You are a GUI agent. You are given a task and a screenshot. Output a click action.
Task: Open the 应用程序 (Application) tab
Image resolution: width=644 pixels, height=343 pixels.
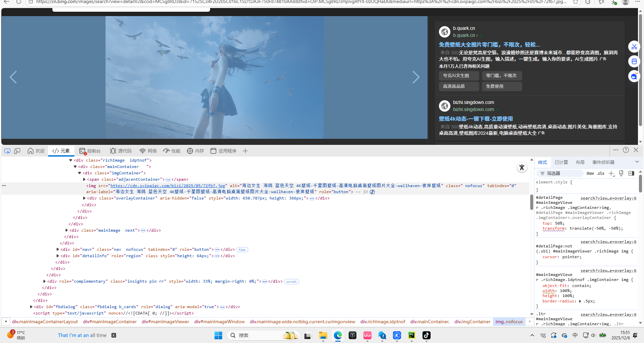(224, 151)
